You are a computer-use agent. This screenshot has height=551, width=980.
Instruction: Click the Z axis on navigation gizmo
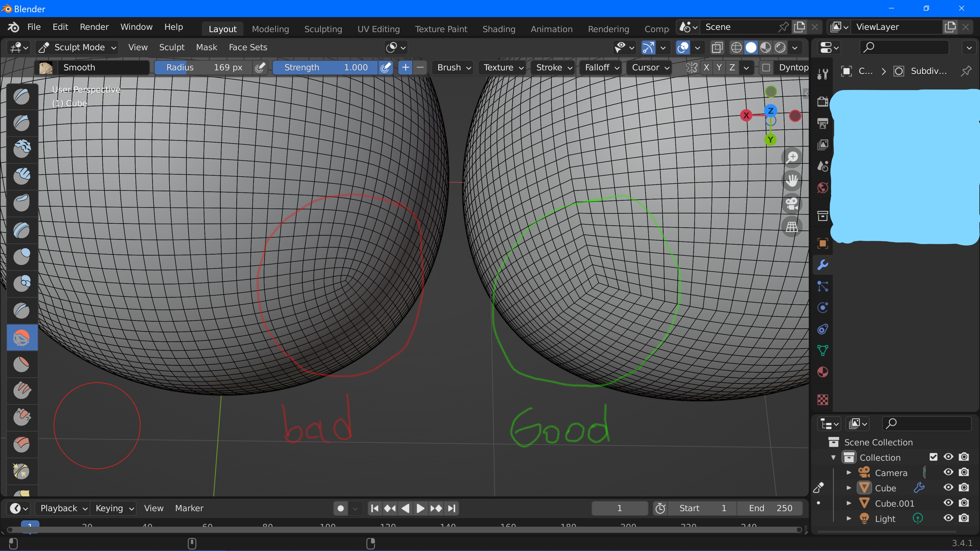[x=770, y=111]
